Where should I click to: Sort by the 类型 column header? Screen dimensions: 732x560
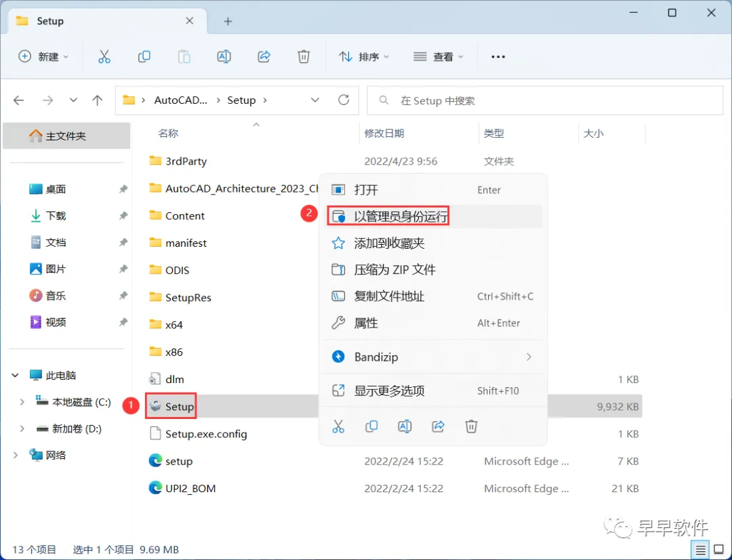(494, 133)
